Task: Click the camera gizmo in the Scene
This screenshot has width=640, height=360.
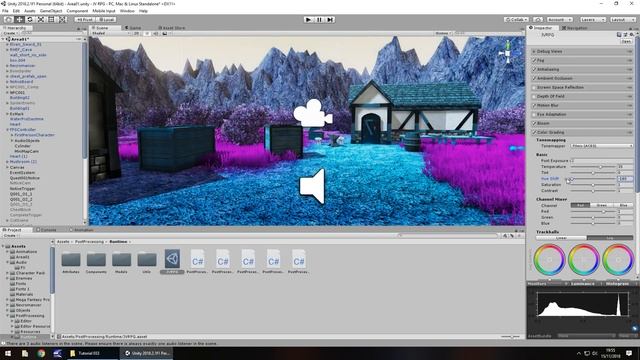Action: tap(313, 113)
